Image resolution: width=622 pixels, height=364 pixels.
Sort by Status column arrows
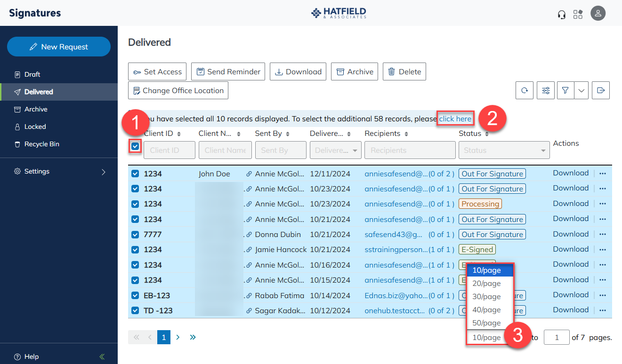point(487,134)
